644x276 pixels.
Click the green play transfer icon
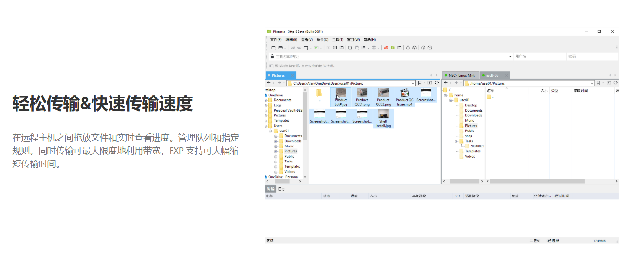coord(316,48)
